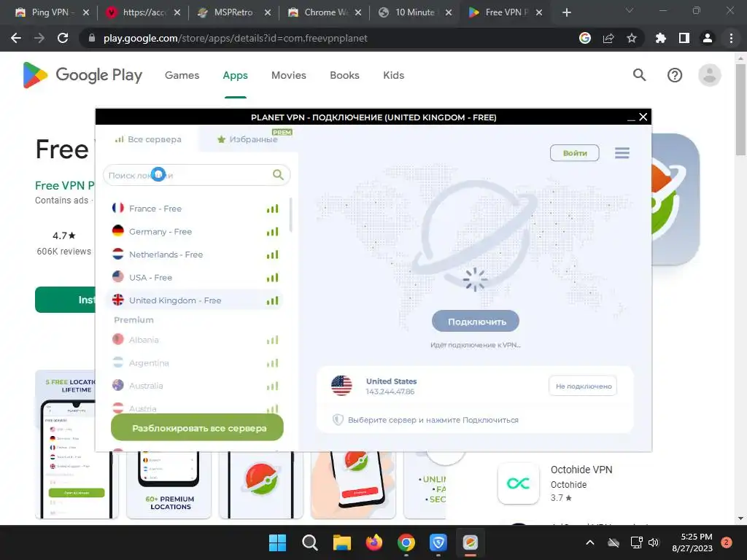Click the Google Play logo
Viewport: 747px width, 560px height.
click(x=82, y=75)
